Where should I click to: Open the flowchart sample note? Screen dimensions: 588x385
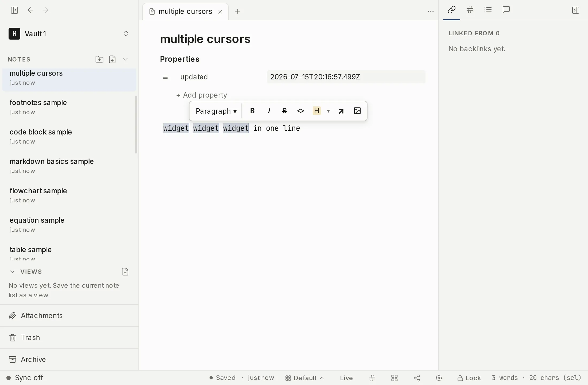pyautogui.click(x=69, y=195)
